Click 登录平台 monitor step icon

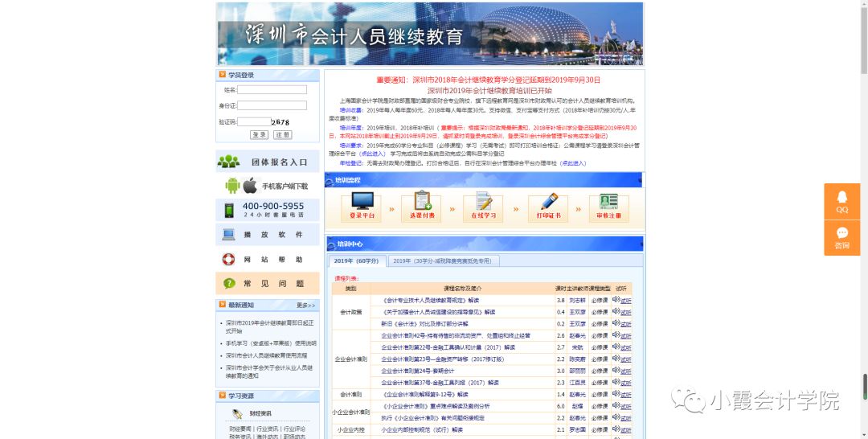point(362,200)
